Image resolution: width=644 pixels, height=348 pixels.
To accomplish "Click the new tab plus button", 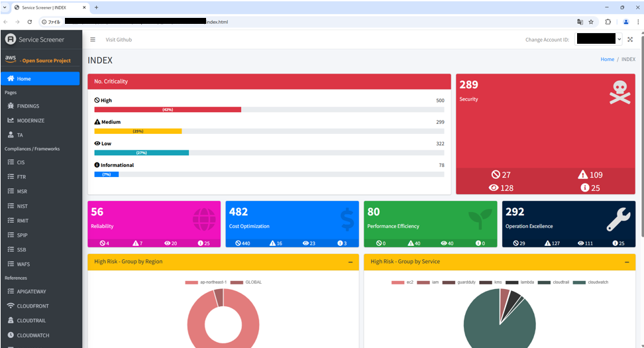I will pos(97,7).
